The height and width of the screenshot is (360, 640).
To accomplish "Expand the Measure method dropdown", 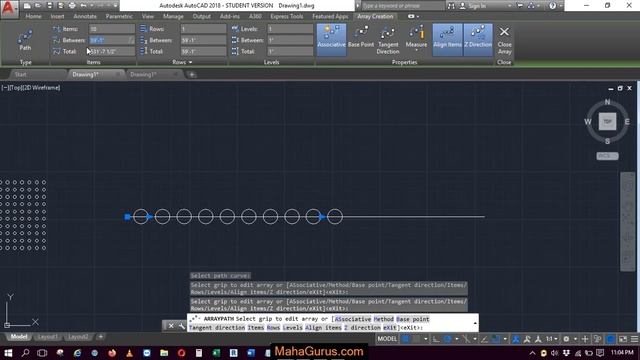I will pos(416,50).
